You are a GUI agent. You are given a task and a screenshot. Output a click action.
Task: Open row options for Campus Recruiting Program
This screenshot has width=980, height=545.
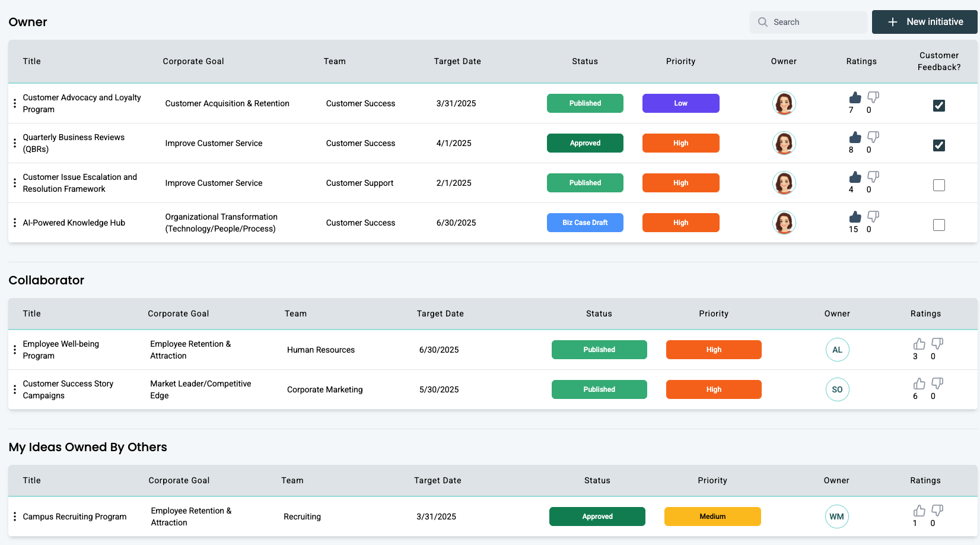point(15,517)
